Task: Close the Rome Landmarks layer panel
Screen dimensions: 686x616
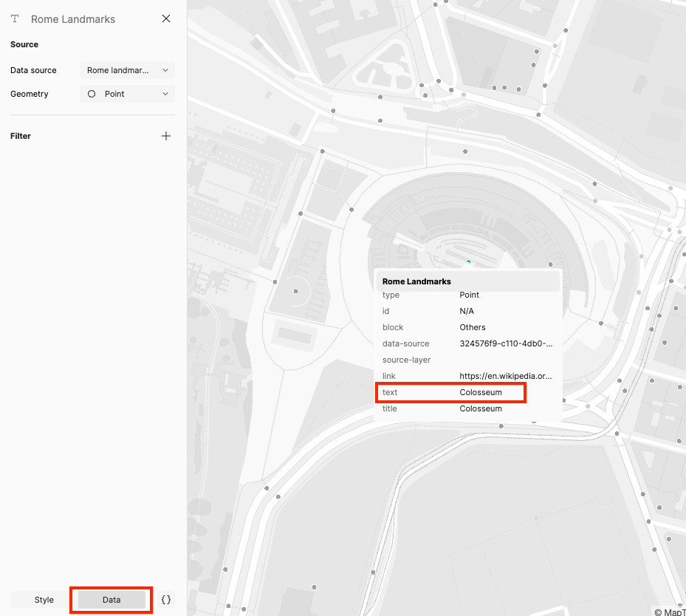Action: tap(166, 18)
